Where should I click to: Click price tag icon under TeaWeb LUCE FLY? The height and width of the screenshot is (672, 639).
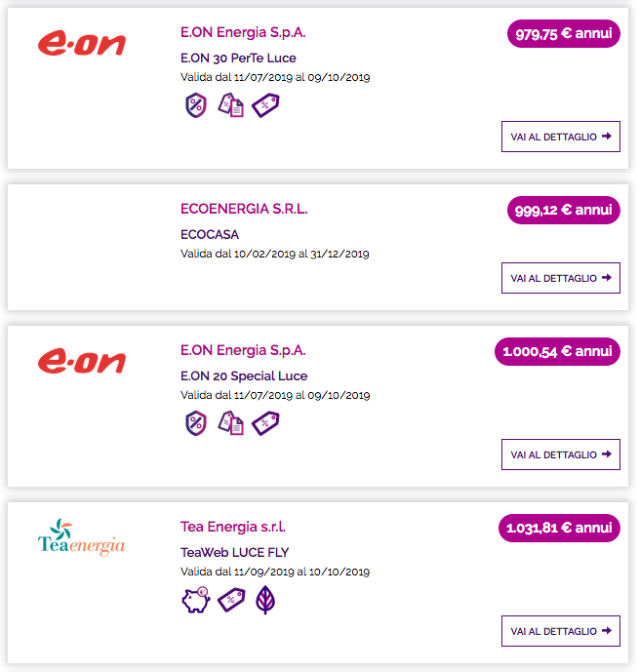pyautogui.click(x=231, y=600)
